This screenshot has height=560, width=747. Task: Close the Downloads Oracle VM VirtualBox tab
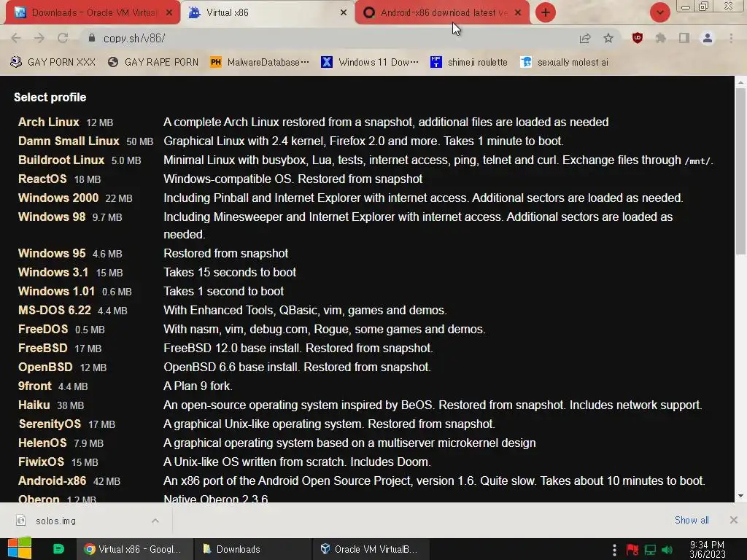coord(169,13)
